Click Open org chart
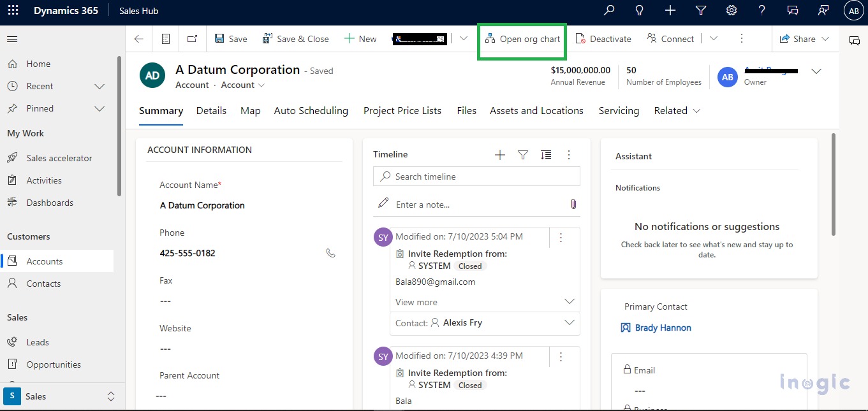This screenshot has height=411, width=868. [522, 39]
